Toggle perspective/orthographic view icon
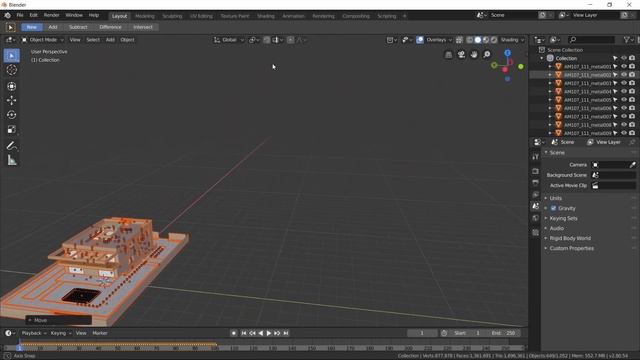The image size is (640, 360). pos(448,55)
